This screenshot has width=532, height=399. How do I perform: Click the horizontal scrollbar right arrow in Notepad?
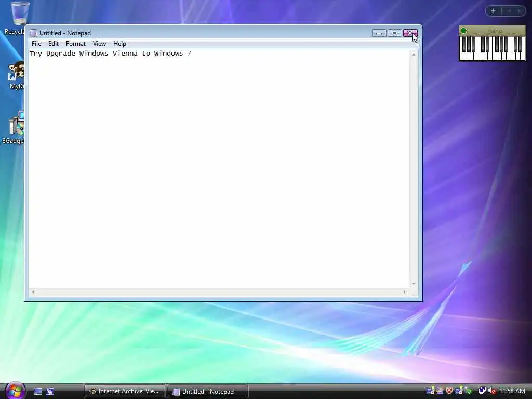click(x=404, y=292)
